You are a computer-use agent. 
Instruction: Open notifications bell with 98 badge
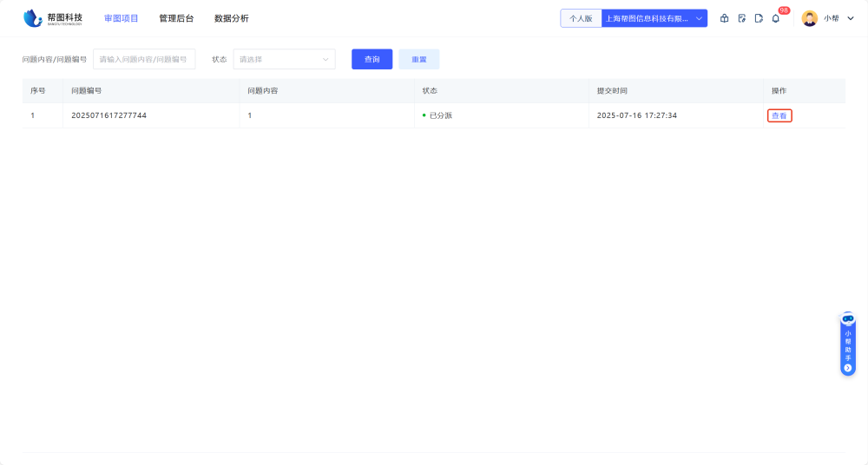click(776, 18)
